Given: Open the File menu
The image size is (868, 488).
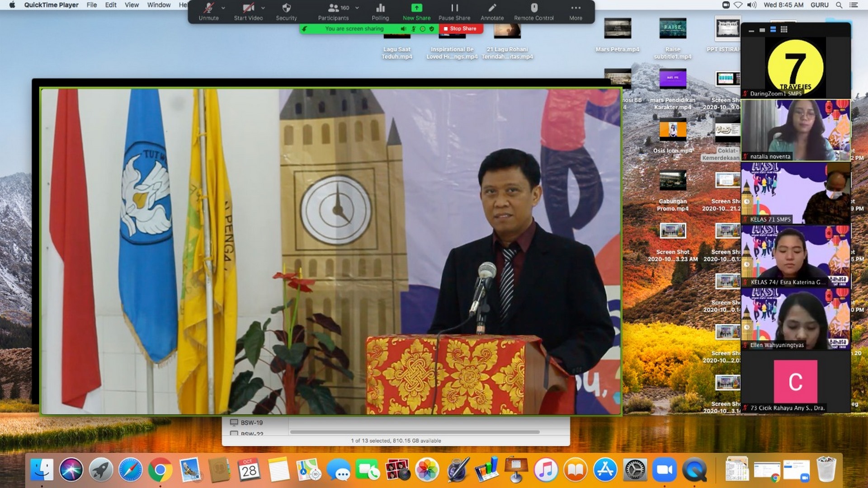Looking at the screenshot, I should (x=92, y=5).
